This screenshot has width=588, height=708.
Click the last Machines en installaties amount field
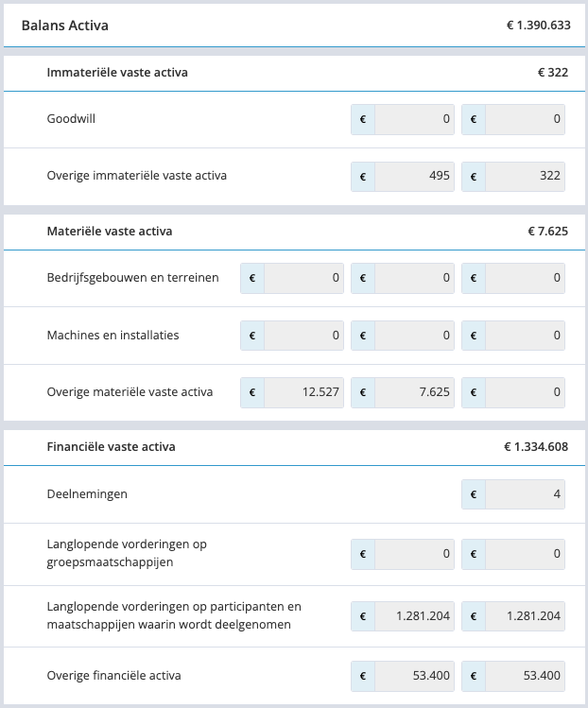coord(525,336)
